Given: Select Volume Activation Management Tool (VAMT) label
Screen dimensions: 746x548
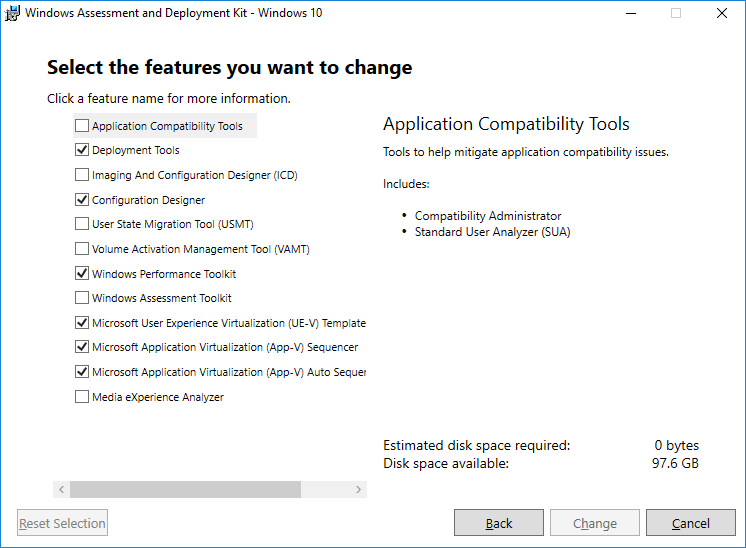Looking at the screenshot, I should 201,249.
